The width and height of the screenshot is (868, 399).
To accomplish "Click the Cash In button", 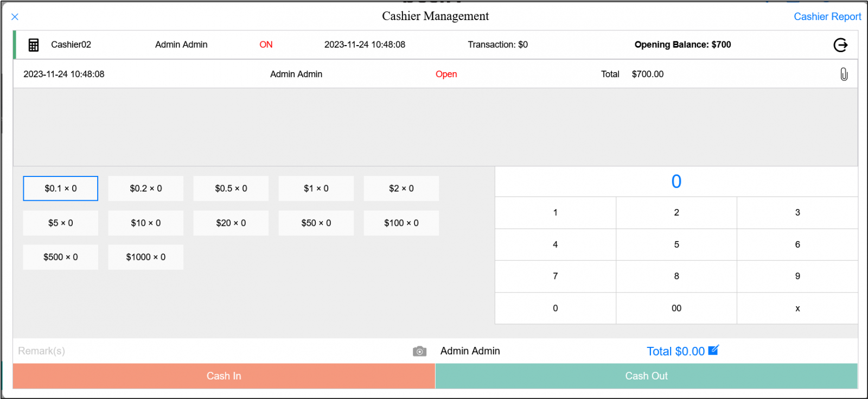I will (x=224, y=376).
